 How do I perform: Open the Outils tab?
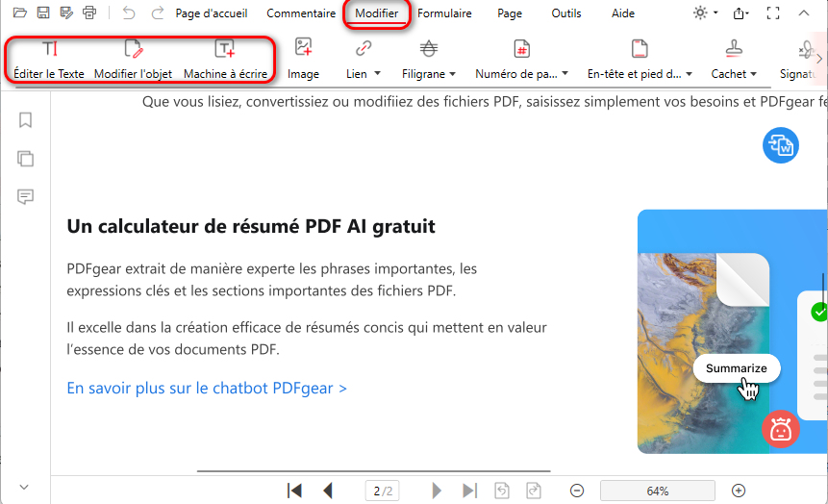tap(566, 13)
